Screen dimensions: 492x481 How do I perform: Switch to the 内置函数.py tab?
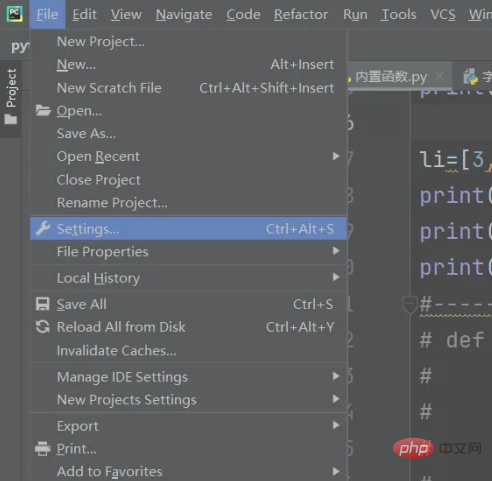click(391, 77)
